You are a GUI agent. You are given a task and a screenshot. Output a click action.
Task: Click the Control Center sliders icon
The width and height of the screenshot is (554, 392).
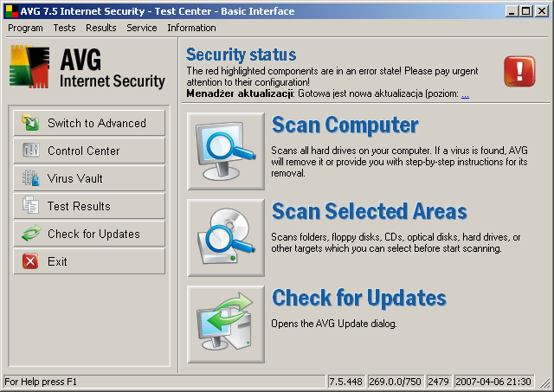coord(31,150)
